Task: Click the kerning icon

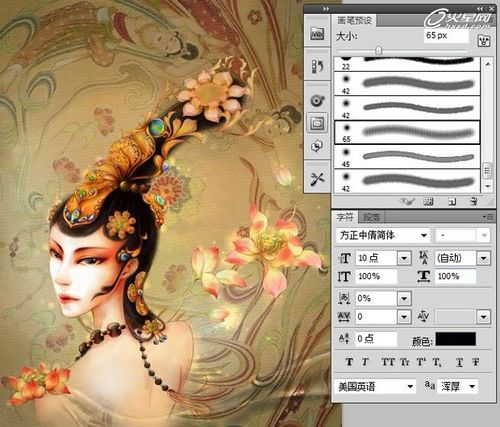Action: click(423, 316)
